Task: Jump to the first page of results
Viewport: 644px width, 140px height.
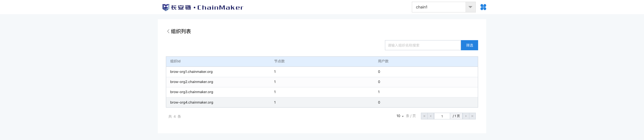Action: pos(424,116)
